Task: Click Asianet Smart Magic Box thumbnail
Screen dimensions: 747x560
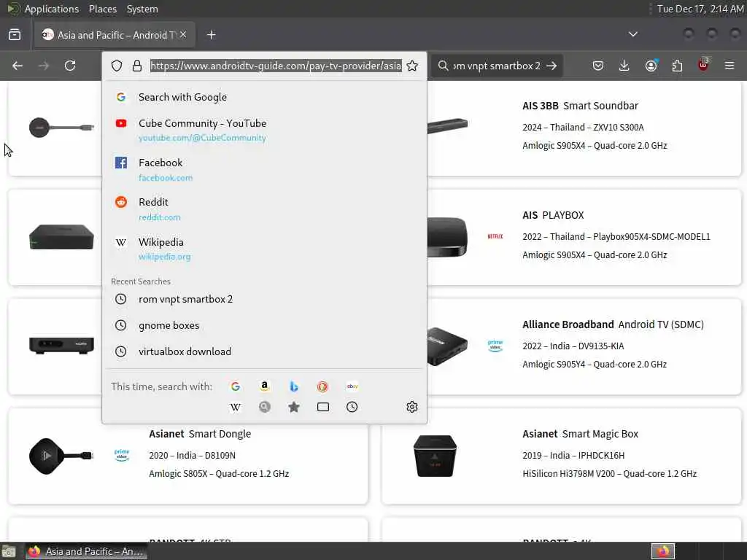Action: [x=435, y=456]
